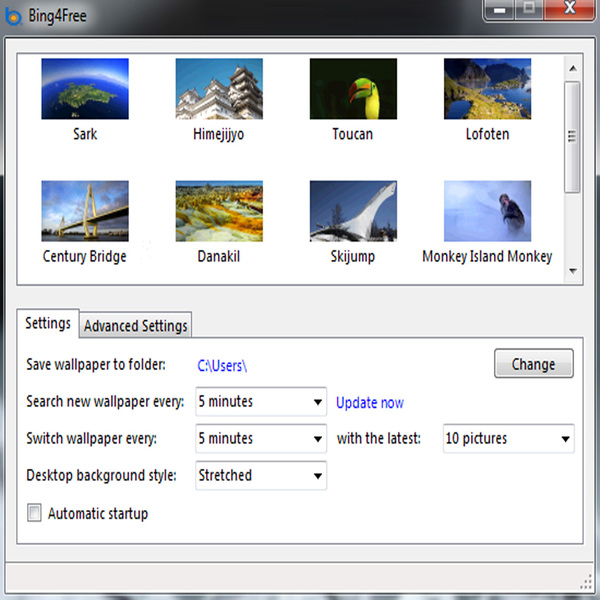Click the Himejijyo caption text
Image resolution: width=600 pixels, height=600 pixels.
click(218, 135)
